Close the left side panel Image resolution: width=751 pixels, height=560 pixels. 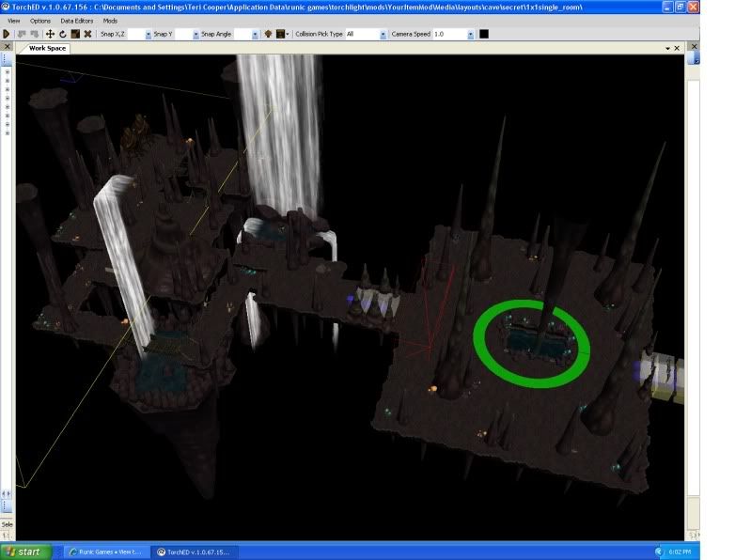pos(8,46)
